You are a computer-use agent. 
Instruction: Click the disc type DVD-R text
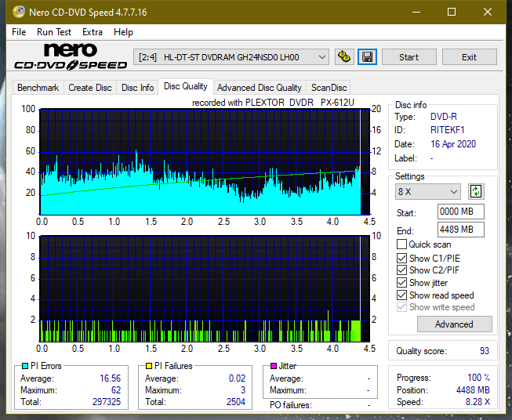[x=444, y=117]
